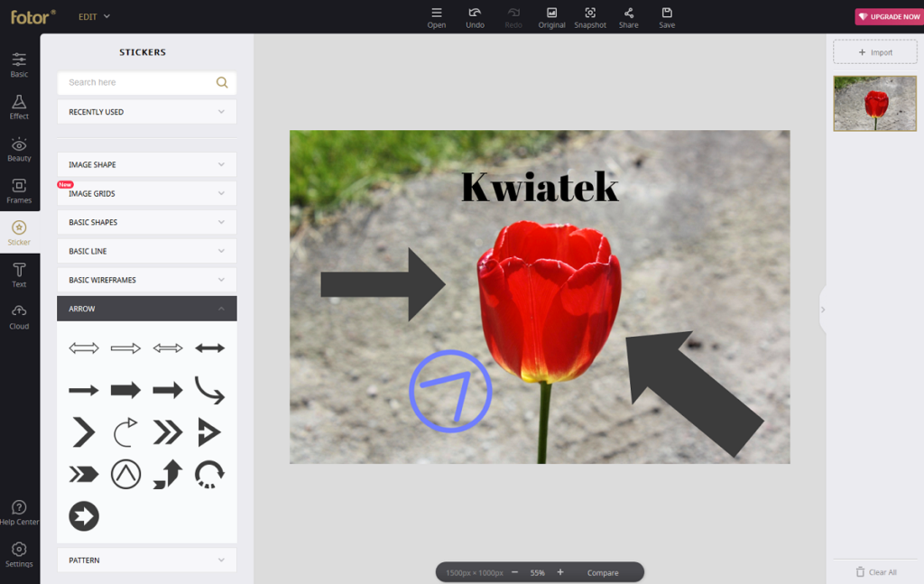The image size is (924, 584).
Task: Open the EDIT mode dropdown
Action: click(x=94, y=16)
